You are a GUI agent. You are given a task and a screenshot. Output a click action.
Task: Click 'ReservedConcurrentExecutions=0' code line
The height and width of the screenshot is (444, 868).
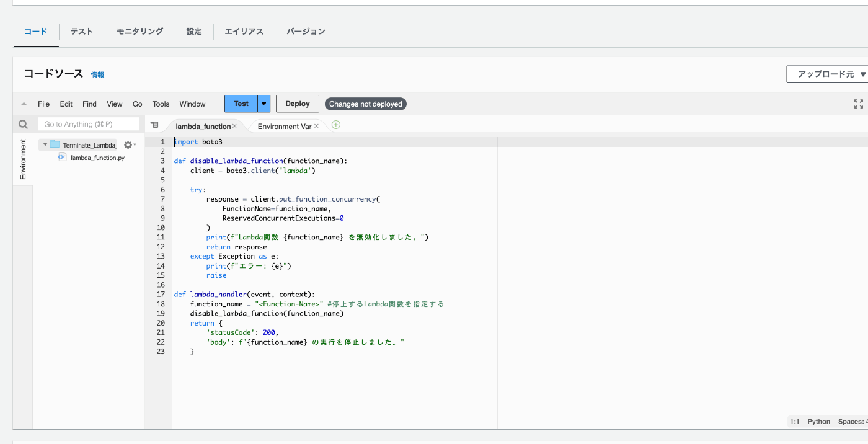pyautogui.click(x=283, y=218)
